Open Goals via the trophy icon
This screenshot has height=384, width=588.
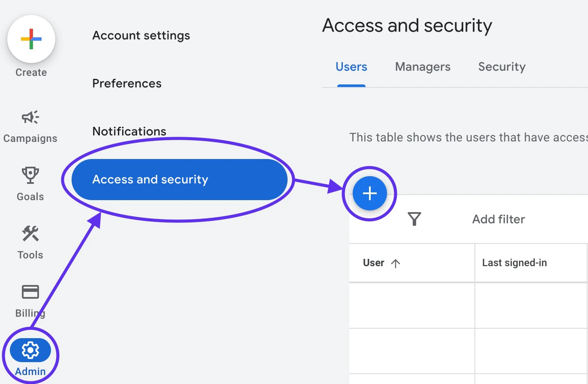30,175
